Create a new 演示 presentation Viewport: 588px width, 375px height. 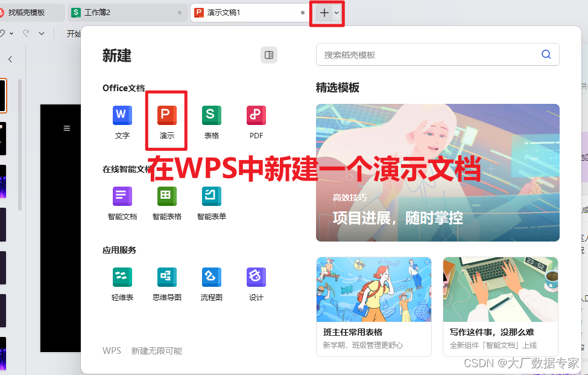point(167,123)
